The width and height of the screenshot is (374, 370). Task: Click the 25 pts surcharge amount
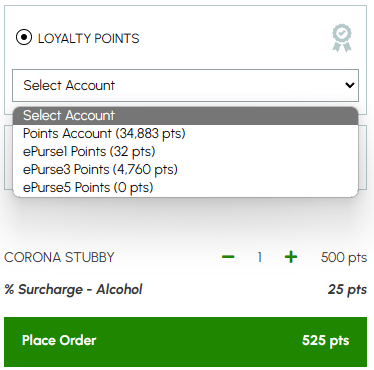tap(347, 290)
